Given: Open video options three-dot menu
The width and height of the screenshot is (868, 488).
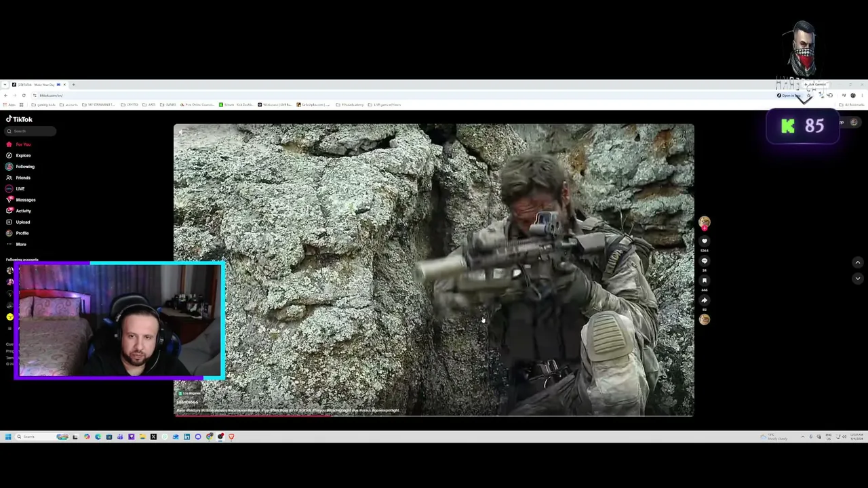Looking at the screenshot, I should pos(685,131).
